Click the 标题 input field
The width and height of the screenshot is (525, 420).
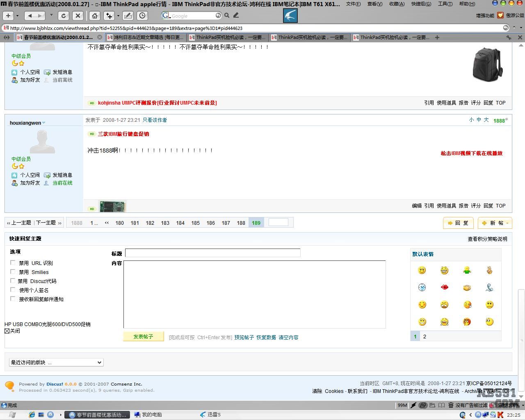[x=212, y=253]
